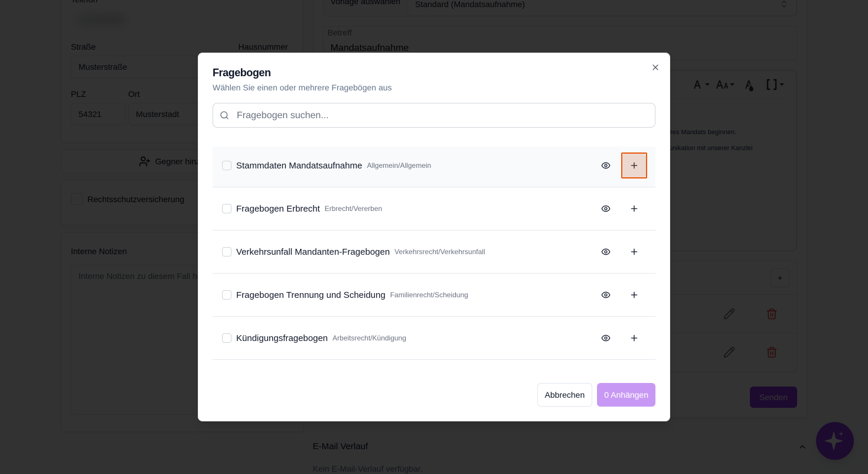868x474 pixels.
Task: Preview Fragebogen Erbrecht via eye icon
Action: click(x=606, y=209)
